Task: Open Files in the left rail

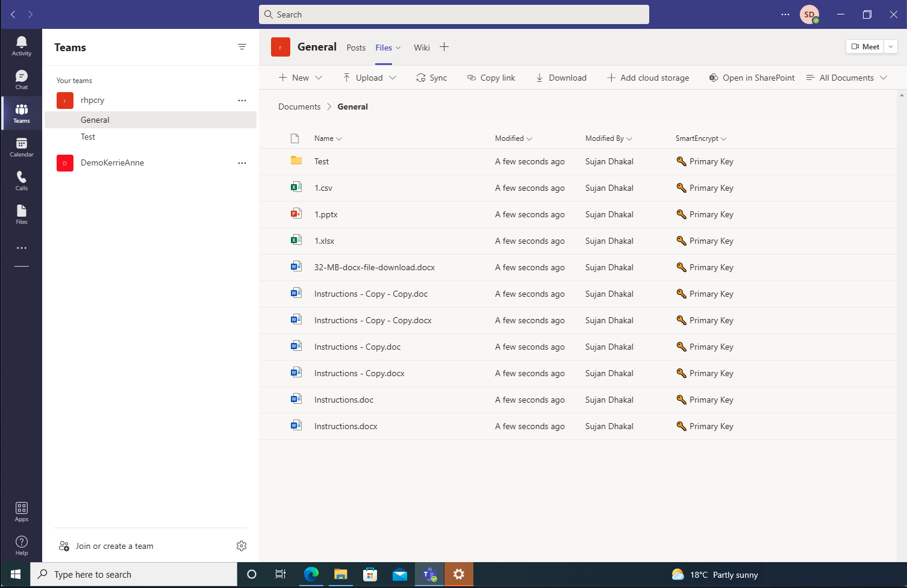Action: point(22,214)
